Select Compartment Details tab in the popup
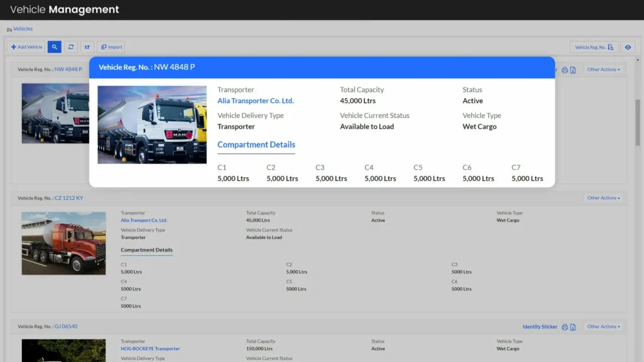 coord(256,145)
